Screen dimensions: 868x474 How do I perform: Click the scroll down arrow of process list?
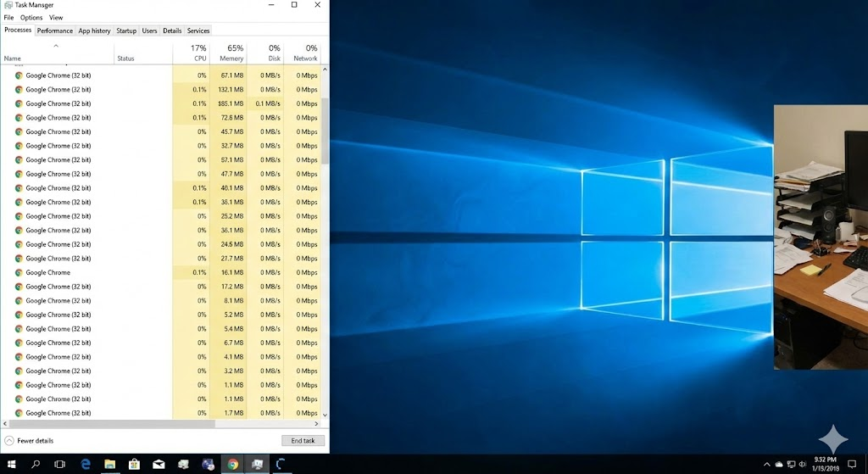tap(325, 415)
